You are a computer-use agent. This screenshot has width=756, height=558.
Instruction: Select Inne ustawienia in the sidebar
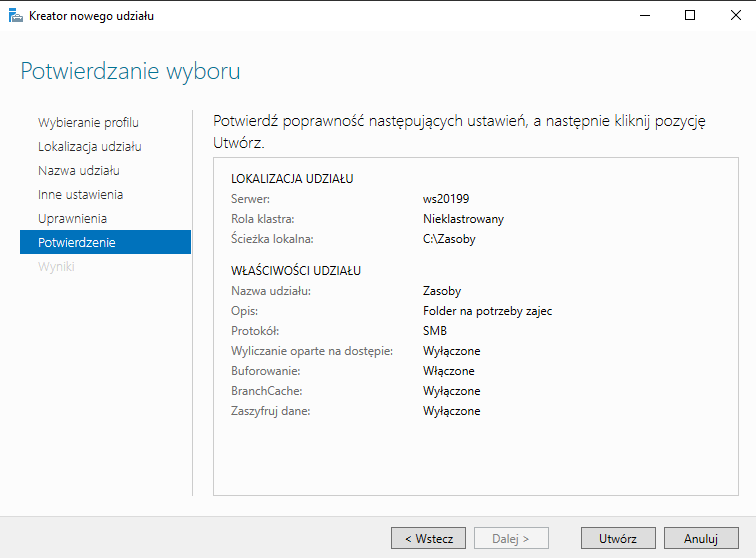pos(80,194)
